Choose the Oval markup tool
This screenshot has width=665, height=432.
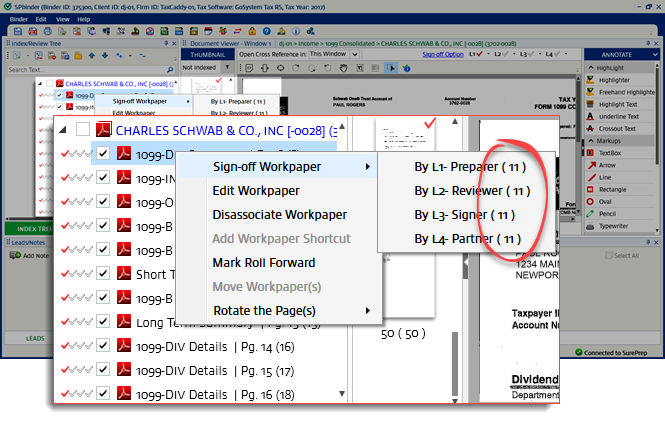606,202
